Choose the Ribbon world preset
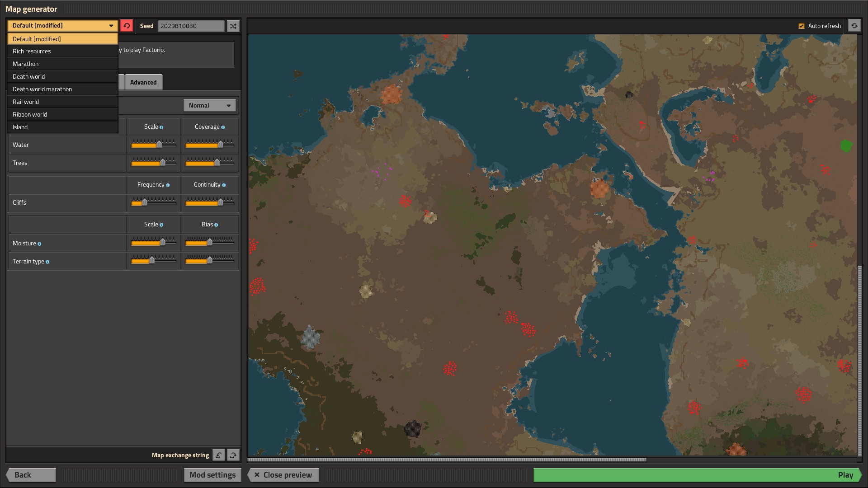Image resolution: width=868 pixels, height=488 pixels. (63, 114)
